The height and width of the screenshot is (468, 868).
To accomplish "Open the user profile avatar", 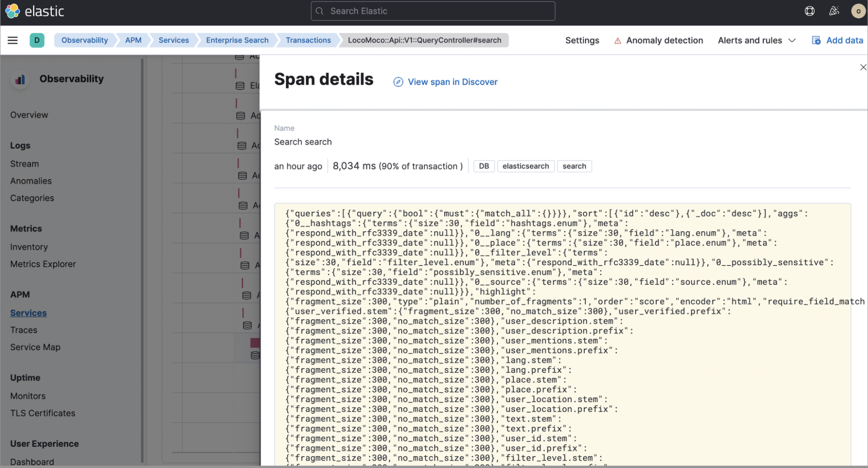I will coord(858,11).
